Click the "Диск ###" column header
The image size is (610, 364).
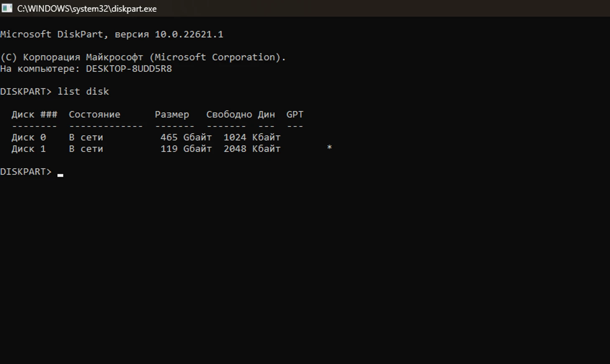(x=34, y=114)
